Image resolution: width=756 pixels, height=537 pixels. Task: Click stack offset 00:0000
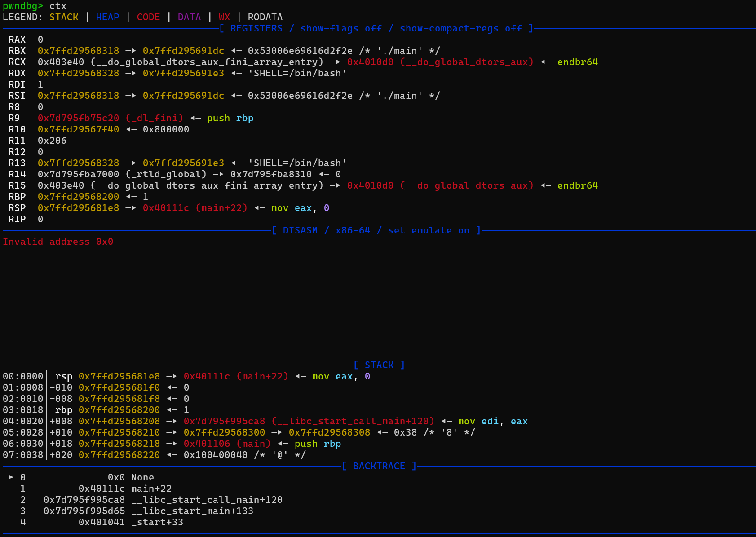[23, 376]
